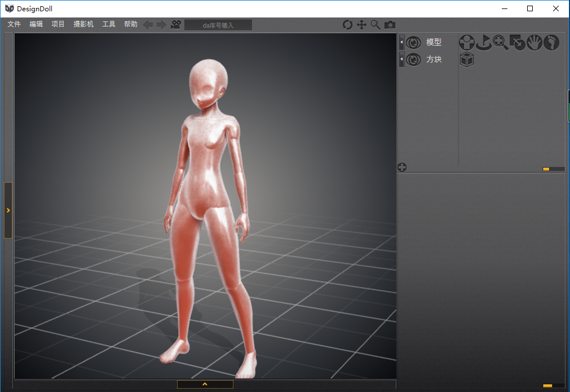Open the 摄影机 menu
This screenshot has height=392, width=570.
coord(83,24)
